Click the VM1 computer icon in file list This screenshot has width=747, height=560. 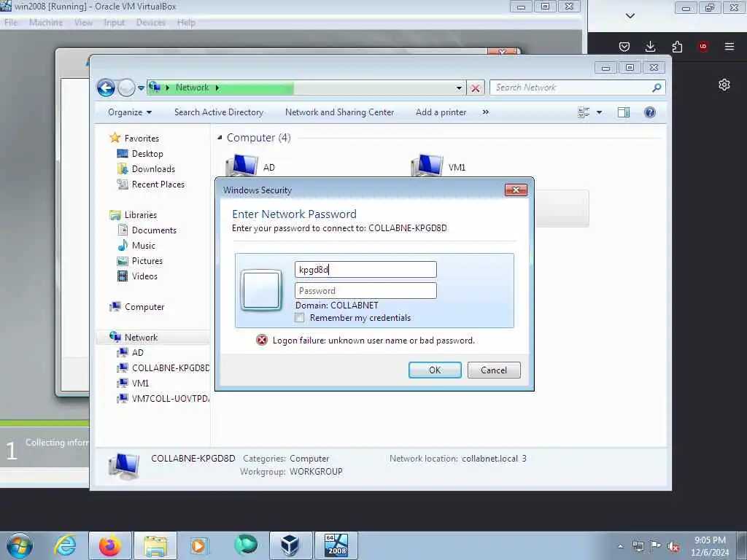[x=427, y=166]
